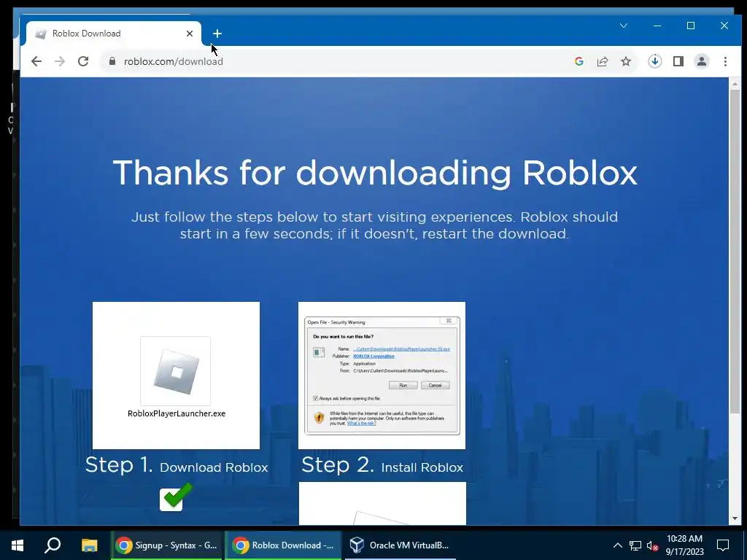Maximize the Chrome window

691,26
